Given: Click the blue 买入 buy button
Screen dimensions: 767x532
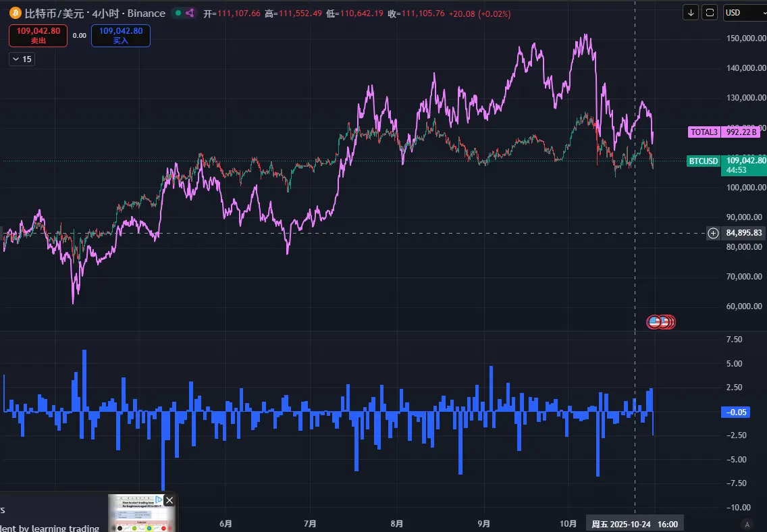Looking at the screenshot, I should point(121,36).
